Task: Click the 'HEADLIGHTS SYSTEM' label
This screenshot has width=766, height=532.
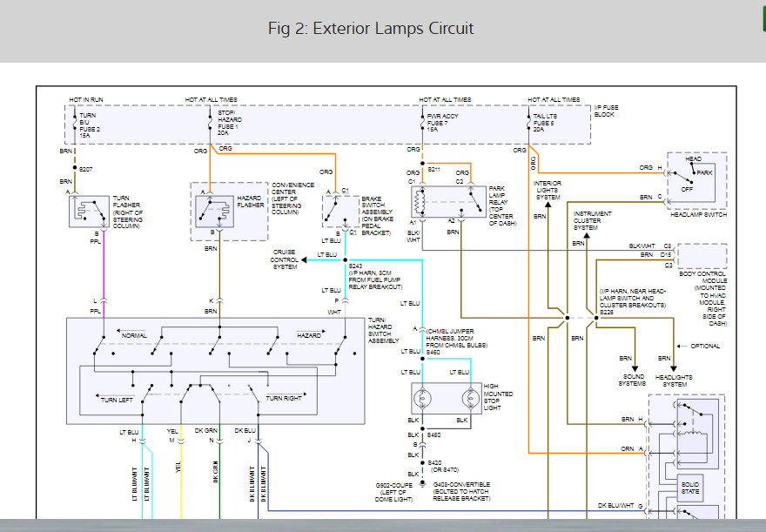Action: pos(674,380)
